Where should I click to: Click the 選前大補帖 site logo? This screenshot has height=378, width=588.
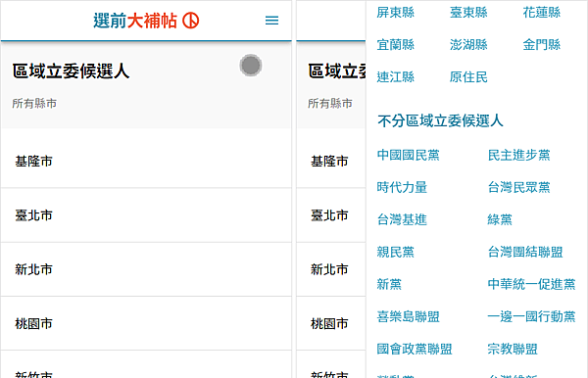[x=146, y=21]
